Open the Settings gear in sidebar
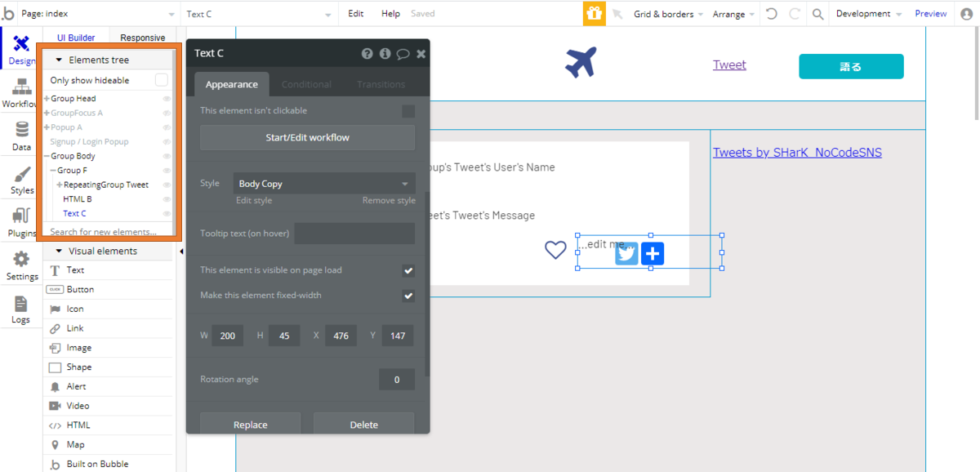Screen dimensions: 980x472 click(21, 266)
